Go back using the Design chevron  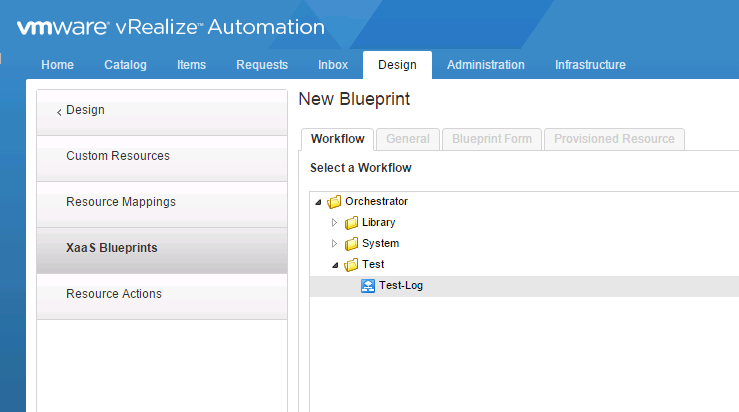coord(59,112)
